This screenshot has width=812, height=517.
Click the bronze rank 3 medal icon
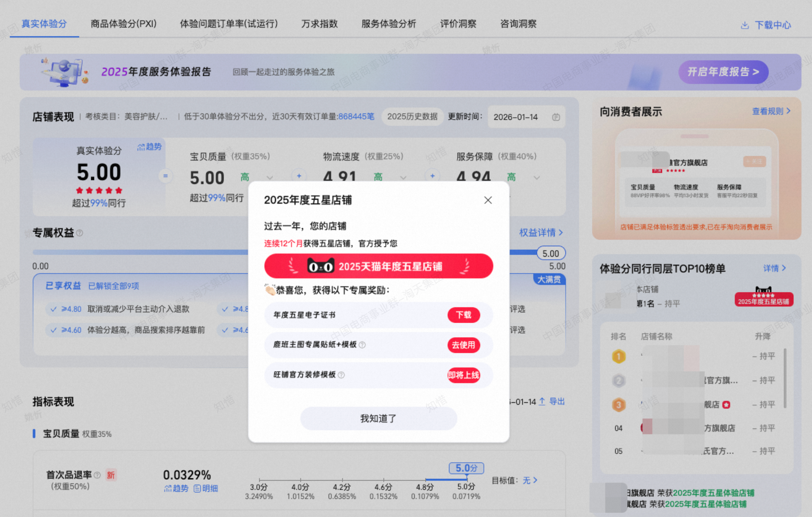pos(619,404)
